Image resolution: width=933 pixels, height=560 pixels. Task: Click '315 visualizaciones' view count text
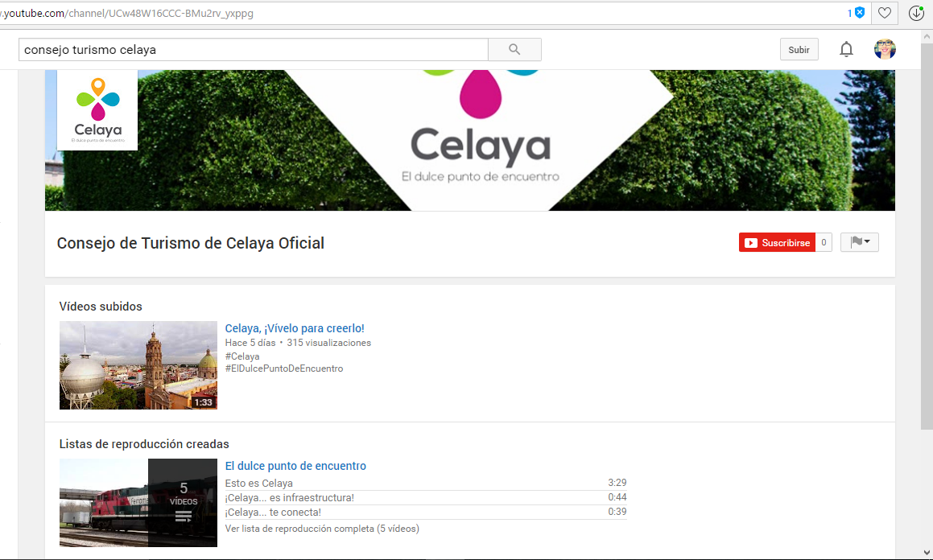(329, 343)
